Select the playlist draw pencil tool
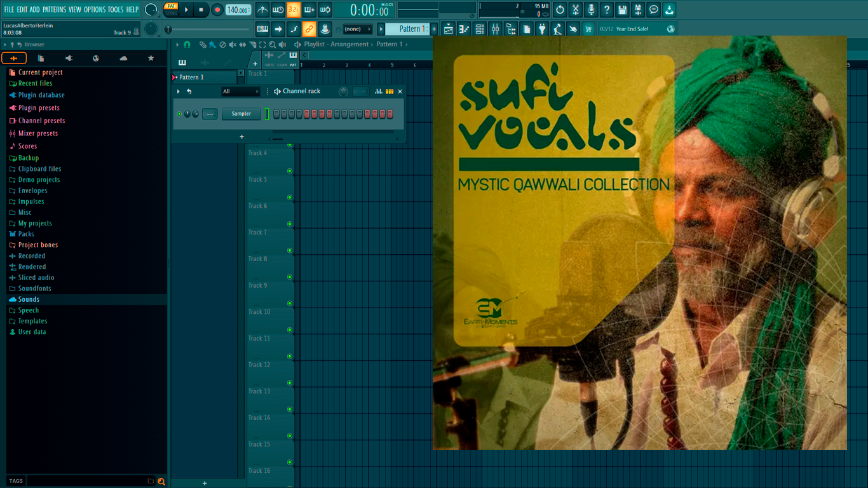 (202, 44)
